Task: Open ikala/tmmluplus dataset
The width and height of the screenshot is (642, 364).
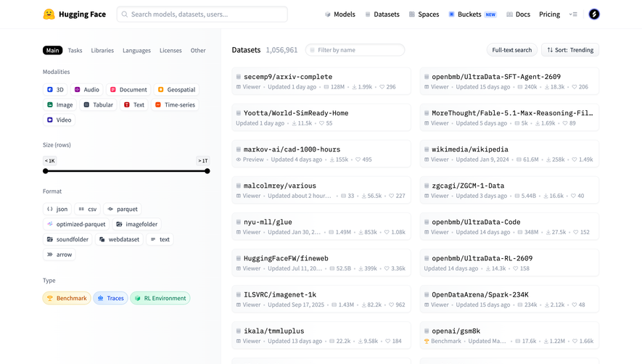Action: [x=321, y=335]
